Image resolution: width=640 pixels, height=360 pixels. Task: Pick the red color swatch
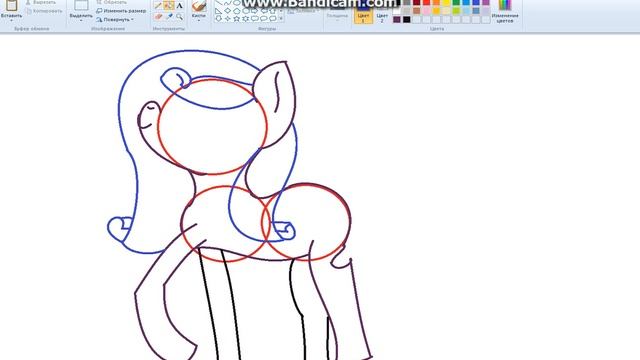[426, 2]
